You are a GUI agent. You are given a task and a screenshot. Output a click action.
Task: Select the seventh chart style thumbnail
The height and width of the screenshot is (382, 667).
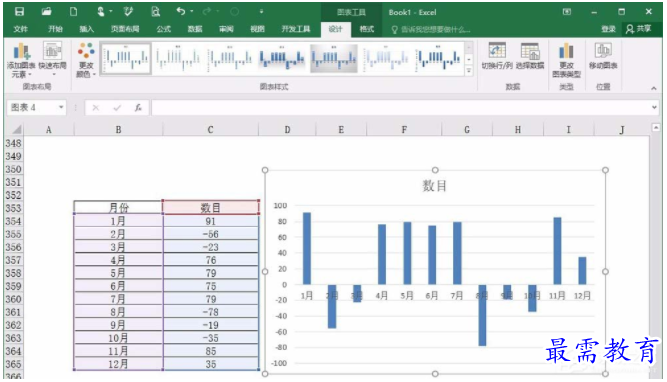point(438,59)
